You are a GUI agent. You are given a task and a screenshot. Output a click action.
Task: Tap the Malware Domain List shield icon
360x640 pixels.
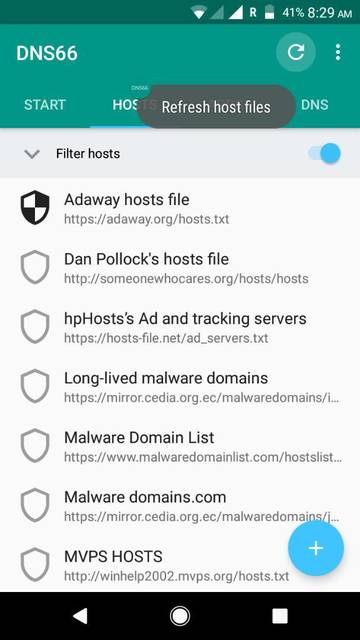click(x=35, y=446)
